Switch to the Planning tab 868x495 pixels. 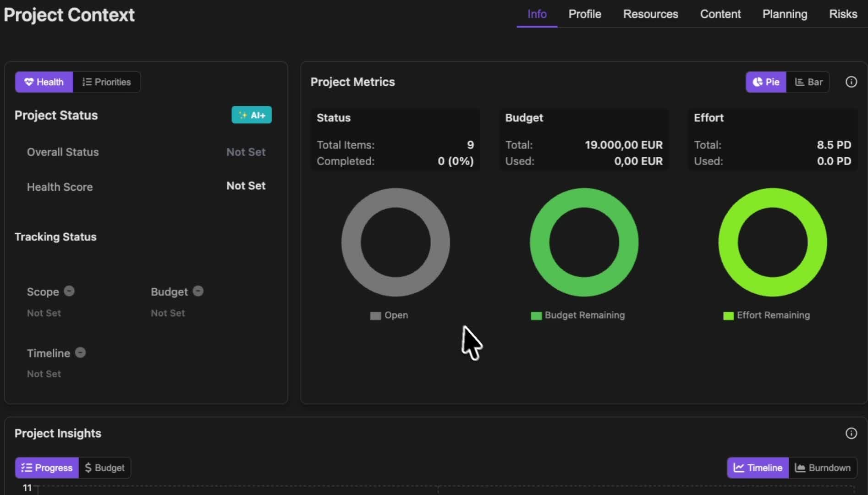785,14
